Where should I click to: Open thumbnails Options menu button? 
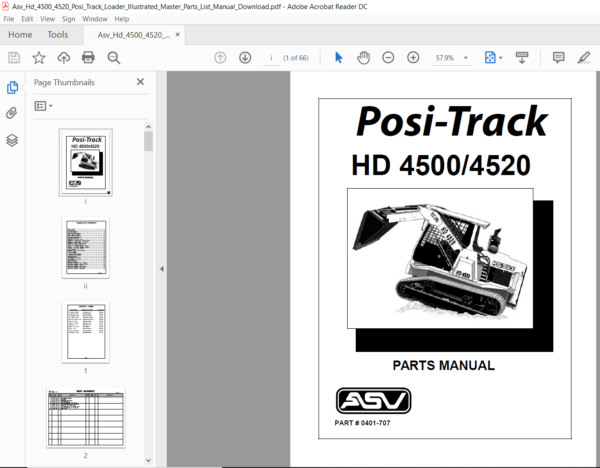click(x=43, y=106)
